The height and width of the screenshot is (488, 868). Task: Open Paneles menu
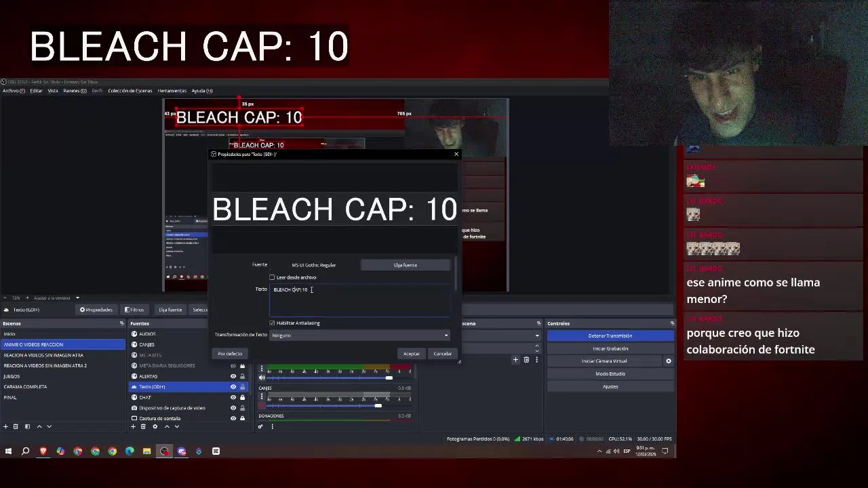point(75,91)
